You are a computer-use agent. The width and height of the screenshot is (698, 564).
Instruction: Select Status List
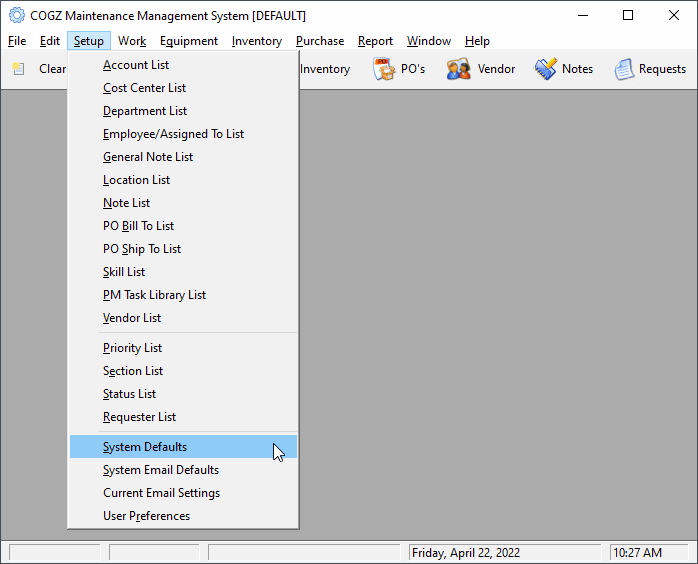click(x=183, y=394)
